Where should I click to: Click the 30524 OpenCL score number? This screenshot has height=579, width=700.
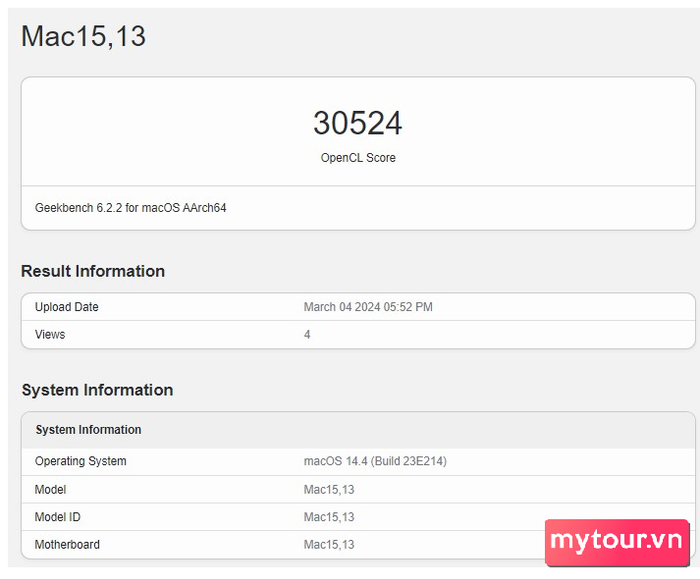tap(358, 123)
